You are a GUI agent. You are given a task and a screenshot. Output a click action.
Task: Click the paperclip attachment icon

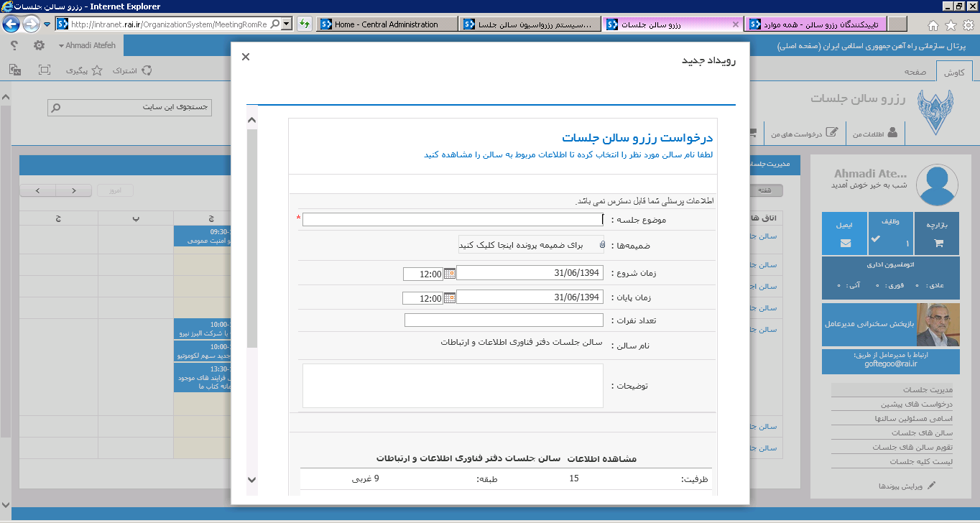(601, 245)
